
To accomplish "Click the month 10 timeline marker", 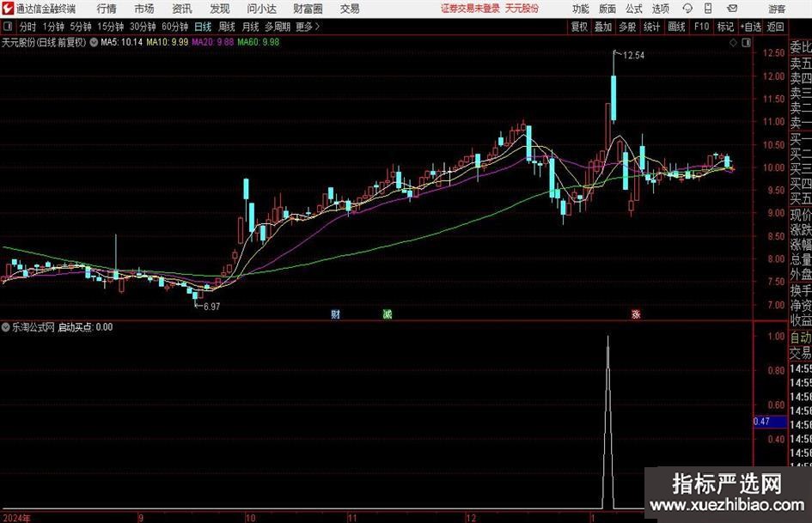I will pos(251,518).
